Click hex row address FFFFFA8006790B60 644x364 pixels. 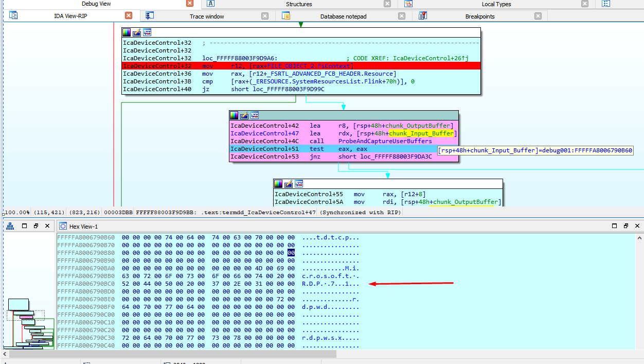point(86,237)
